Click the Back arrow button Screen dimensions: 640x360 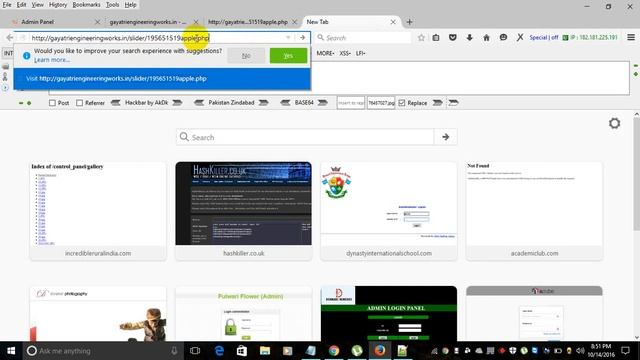pyautogui.click(x=9, y=38)
